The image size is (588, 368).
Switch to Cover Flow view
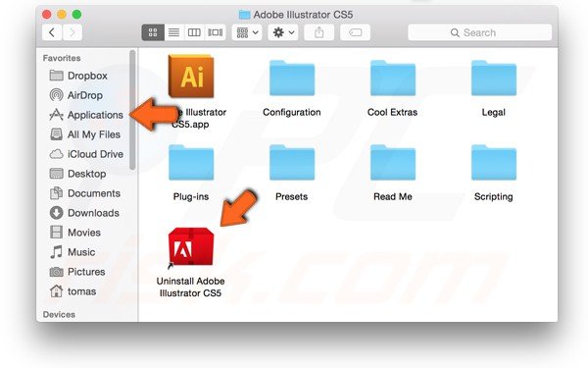coord(216,32)
